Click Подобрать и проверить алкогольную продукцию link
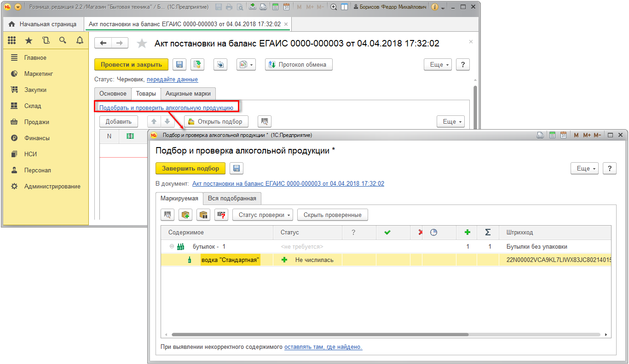Screen dimensions: 629x364 point(167,108)
